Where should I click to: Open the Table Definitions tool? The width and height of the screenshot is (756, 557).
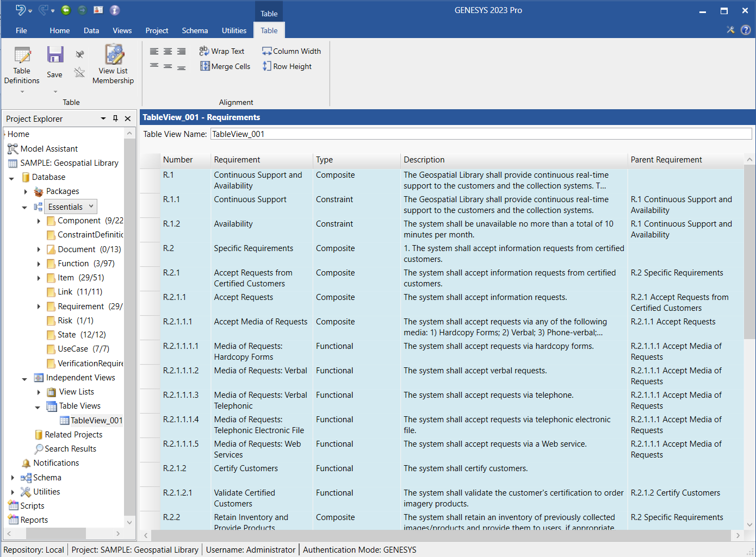coord(22,65)
